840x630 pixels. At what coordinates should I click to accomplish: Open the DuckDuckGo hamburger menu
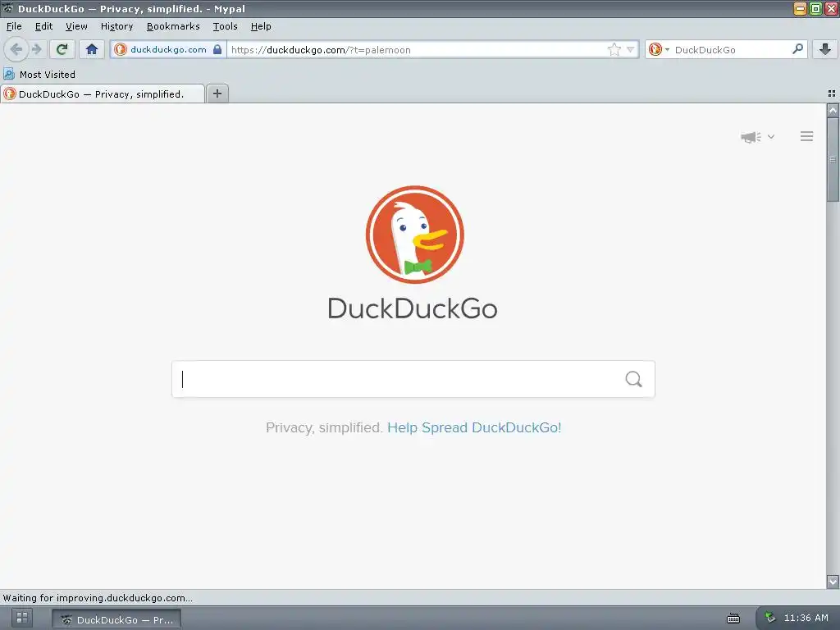[x=807, y=137]
